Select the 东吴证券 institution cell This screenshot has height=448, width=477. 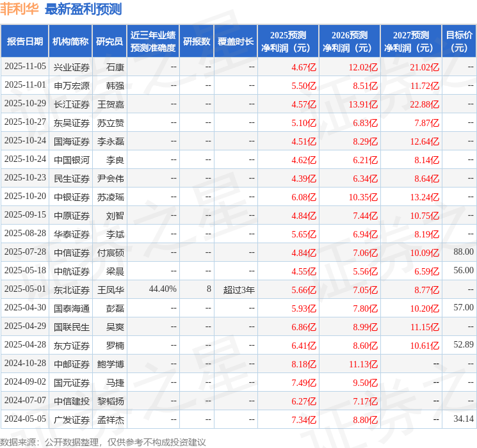click(72, 123)
